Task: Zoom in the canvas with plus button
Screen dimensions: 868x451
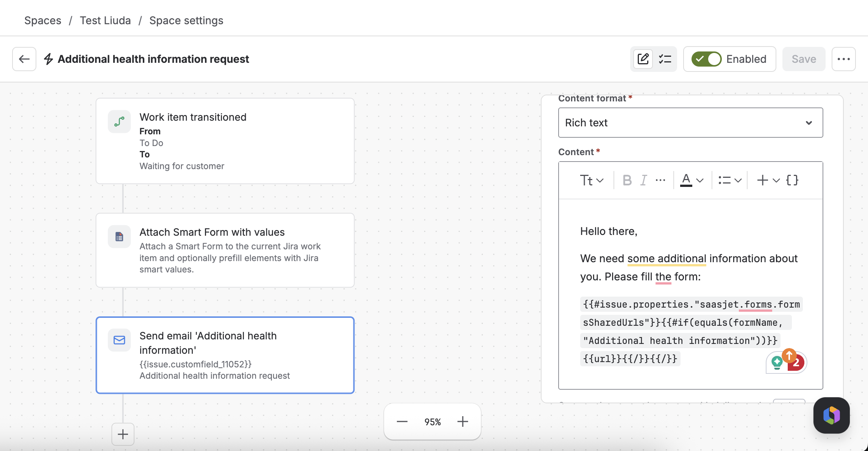Action: click(463, 421)
